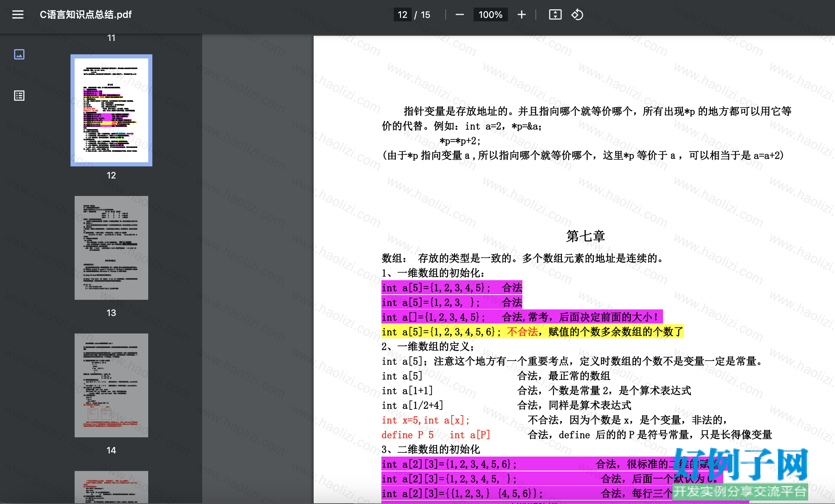This screenshot has height=504, width=835.
Task: Click the red text 'define P 5'
Action: pyautogui.click(x=408, y=435)
